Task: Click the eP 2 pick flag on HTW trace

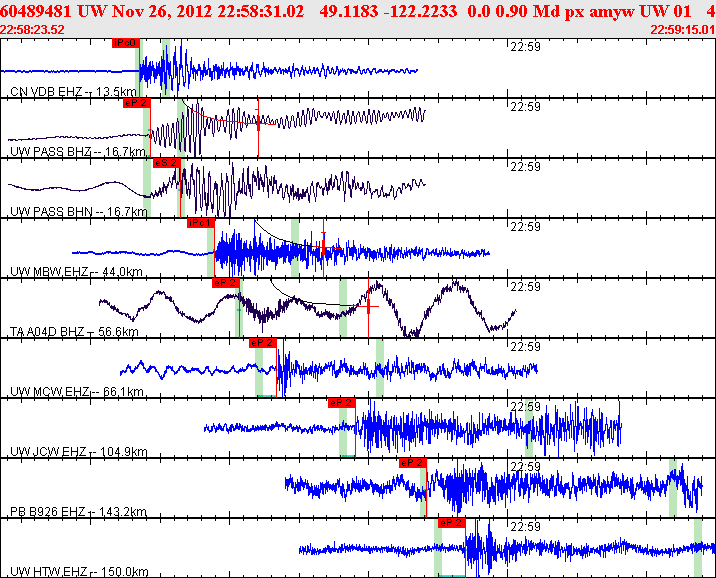Action: pos(452,523)
